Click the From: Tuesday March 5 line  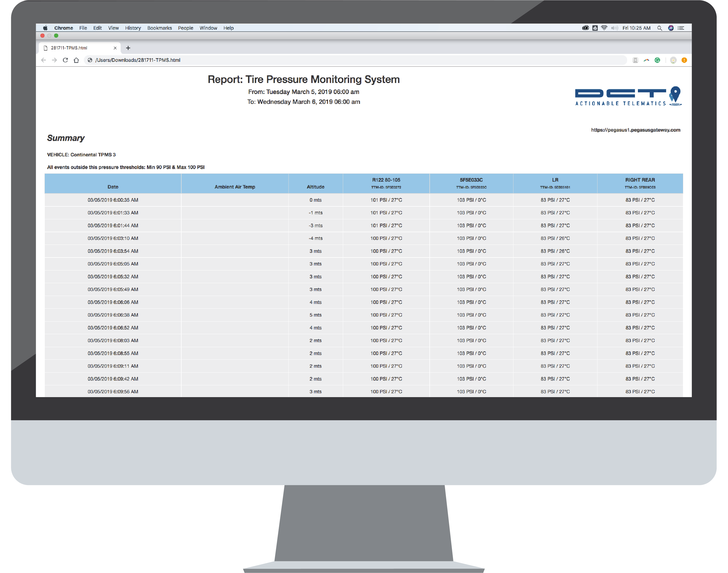pos(304,92)
